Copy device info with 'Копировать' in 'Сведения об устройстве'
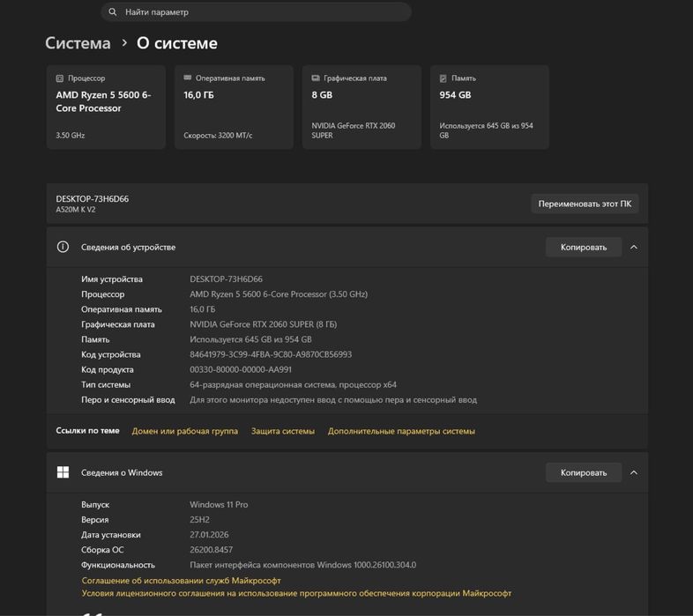 (x=584, y=247)
